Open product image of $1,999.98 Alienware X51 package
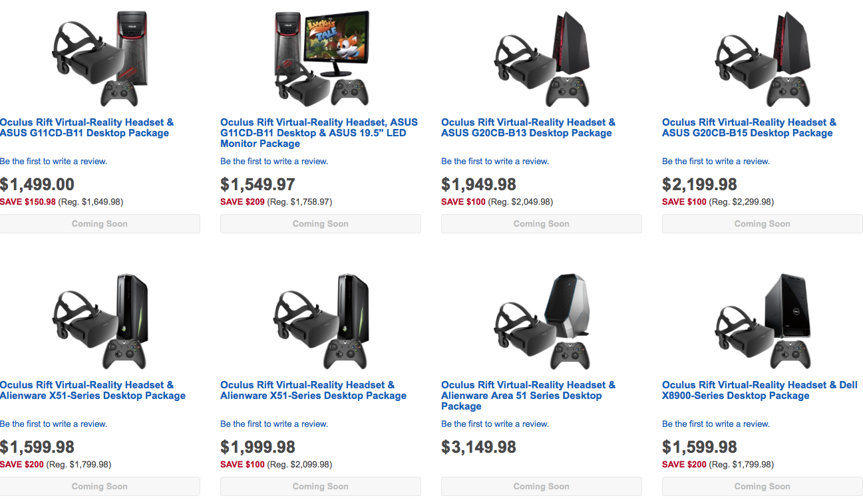This screenshot has height=504, width=863. [321, 322]
